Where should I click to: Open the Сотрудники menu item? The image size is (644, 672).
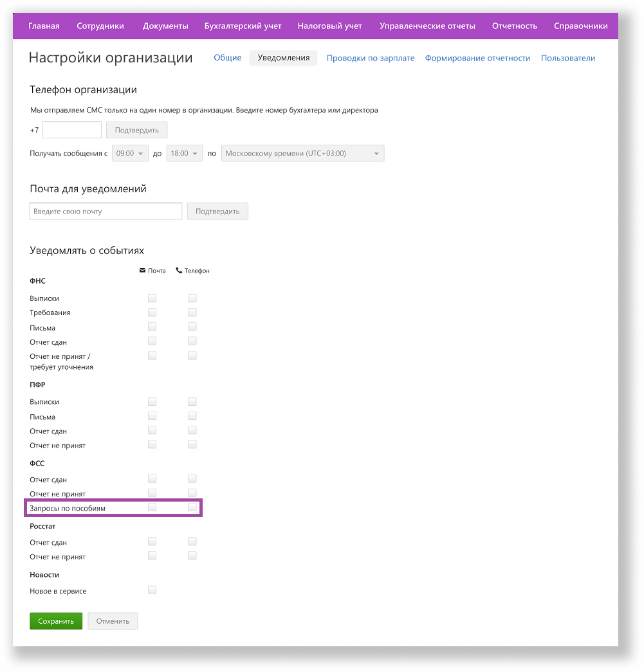point(100,26)
